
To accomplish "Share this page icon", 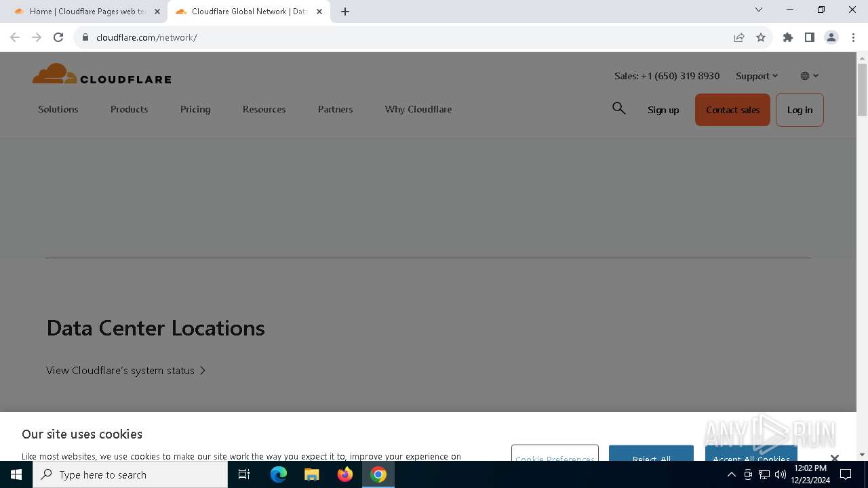I will 739,37.
